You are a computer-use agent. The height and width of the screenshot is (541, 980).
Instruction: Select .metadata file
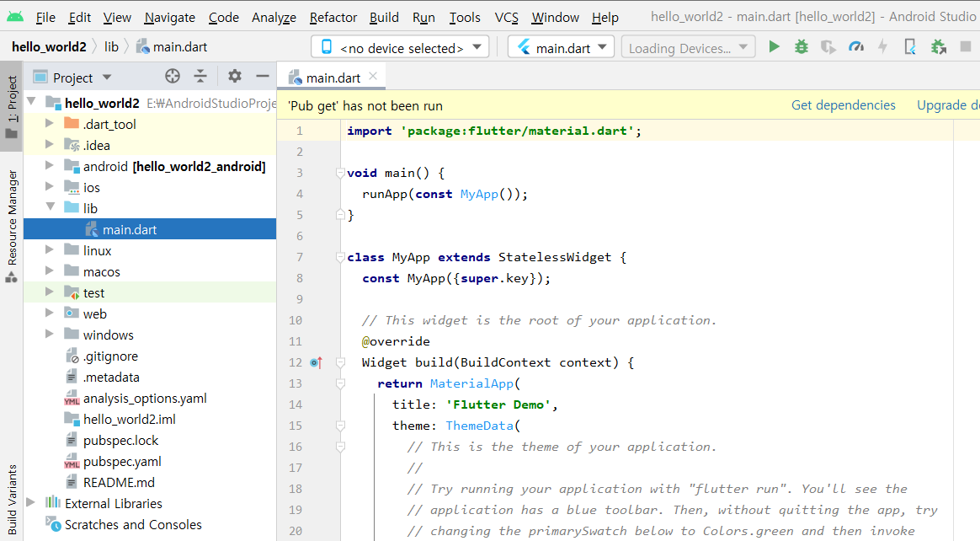(x=110, y=378)
